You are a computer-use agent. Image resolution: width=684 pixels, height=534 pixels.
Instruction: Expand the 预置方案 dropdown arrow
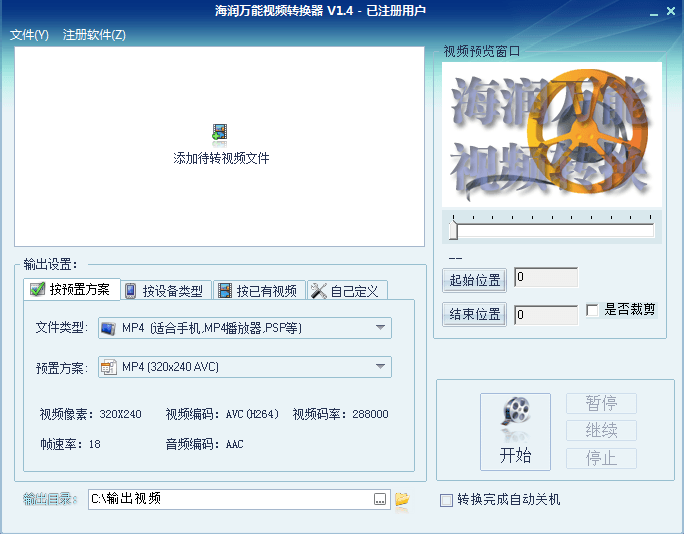(x=380, y=366)
